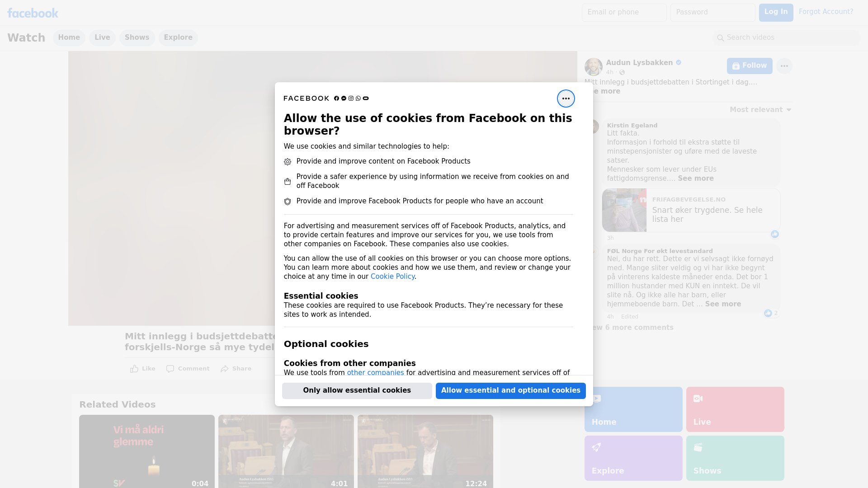Image resolution: width=868 pixels, height=488 pixels.
Task: Open the Live tab in Watch bar
Action: [x=102, y=38]
